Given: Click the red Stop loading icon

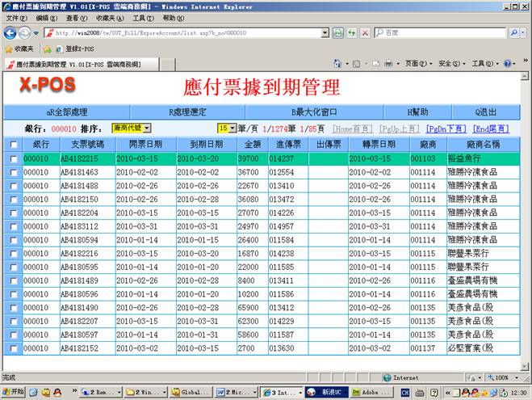Looking at the screenshot, I should pyautogui.click(x=366, y=32).
